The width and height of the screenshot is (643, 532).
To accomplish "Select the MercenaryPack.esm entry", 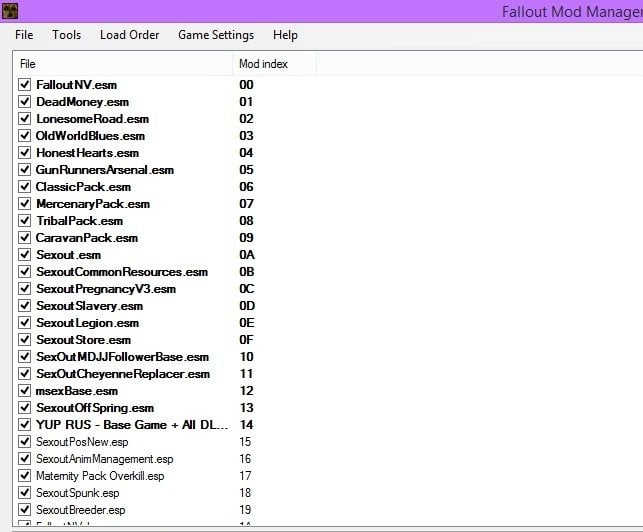I will (93, 204).
